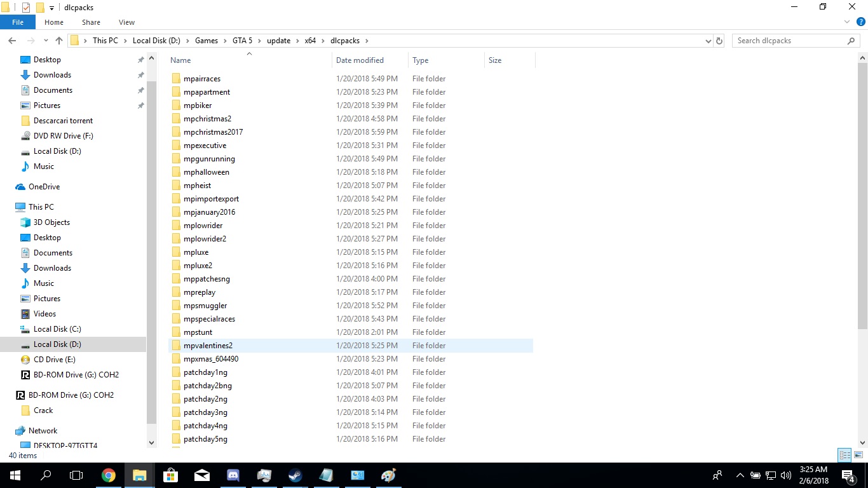Open the People tray icon

pos(717,475)
